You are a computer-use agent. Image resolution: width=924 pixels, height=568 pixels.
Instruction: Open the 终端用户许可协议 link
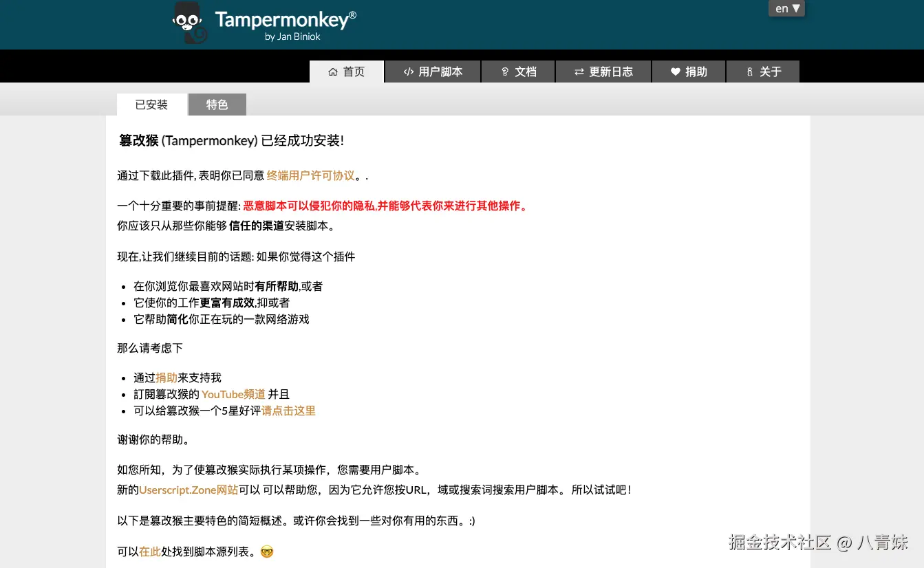pyautogui.click(x=311, y=175)
